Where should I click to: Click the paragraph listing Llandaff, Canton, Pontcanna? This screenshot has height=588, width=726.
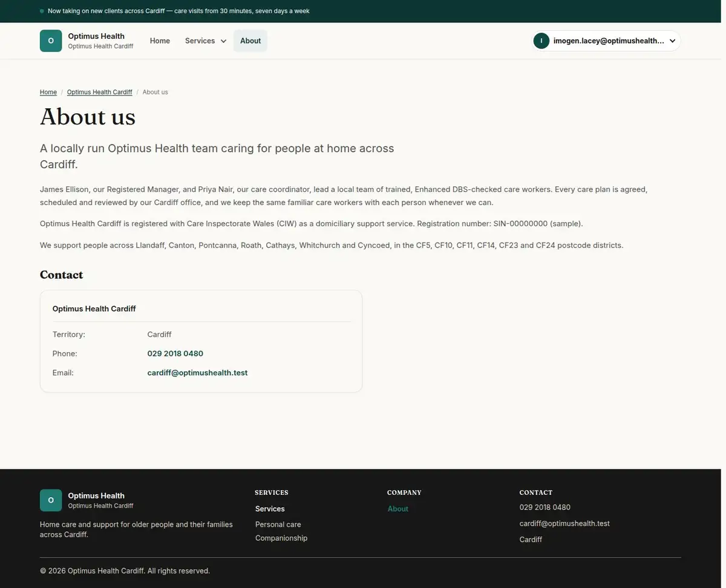[332, 246]
